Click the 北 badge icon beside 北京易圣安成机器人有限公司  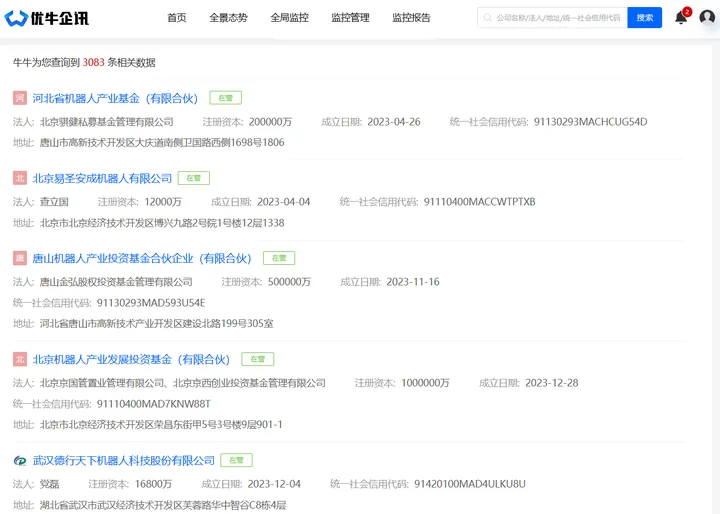click(x=20, y=178)
